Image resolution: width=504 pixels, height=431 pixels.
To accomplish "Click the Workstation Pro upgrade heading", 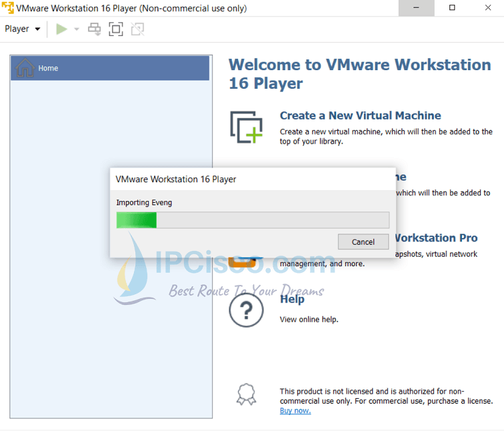I will click(436, 238).
